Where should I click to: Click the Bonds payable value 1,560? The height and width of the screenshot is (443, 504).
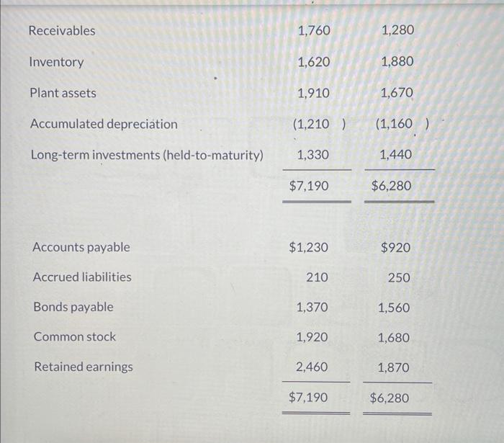394,308
